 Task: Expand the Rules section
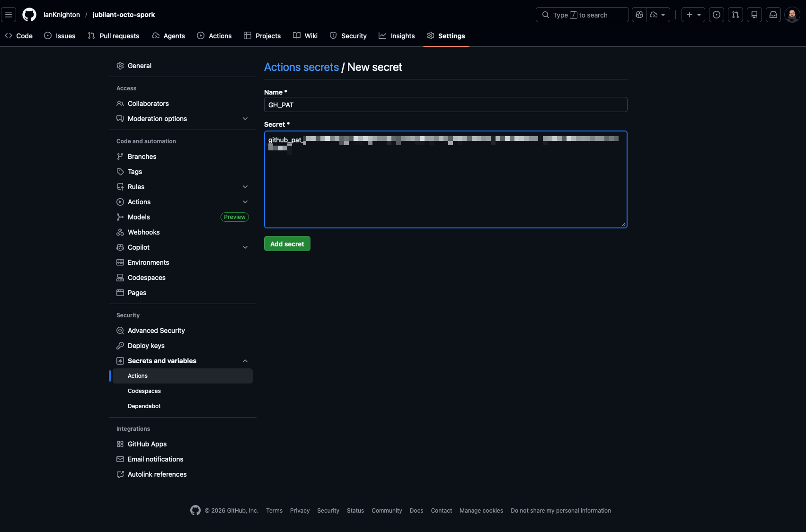[183, 187]
